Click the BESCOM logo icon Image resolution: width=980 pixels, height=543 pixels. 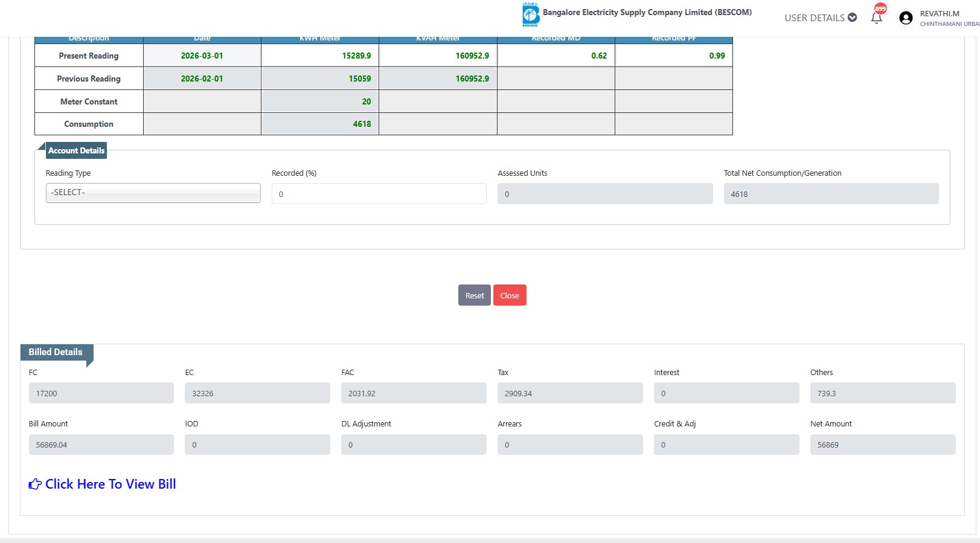(x=530, y=14)
